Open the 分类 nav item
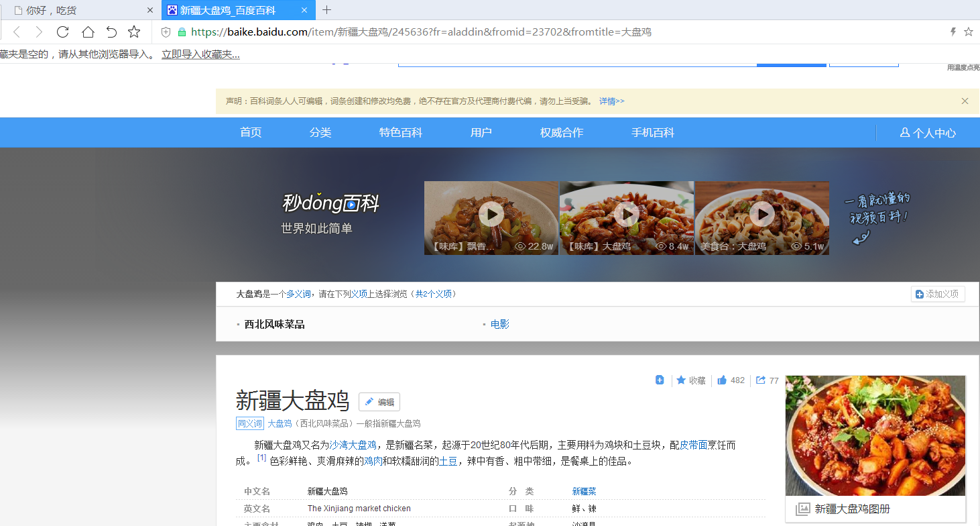This screenshot has height=526, width=980. click(x=320, y=132)
